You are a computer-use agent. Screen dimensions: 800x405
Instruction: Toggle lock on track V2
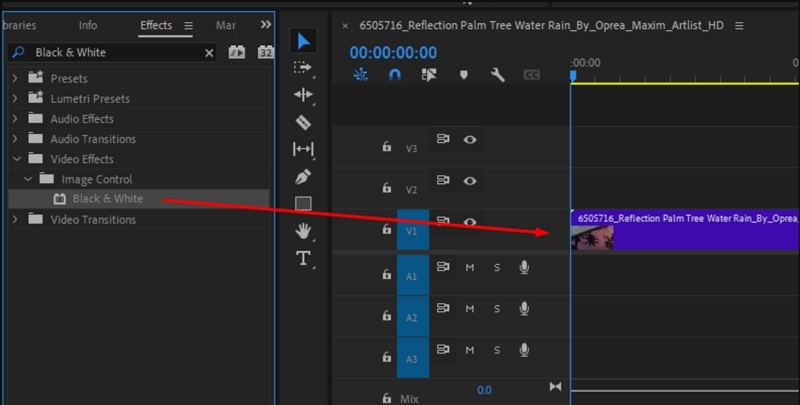[x=386, y=188]
